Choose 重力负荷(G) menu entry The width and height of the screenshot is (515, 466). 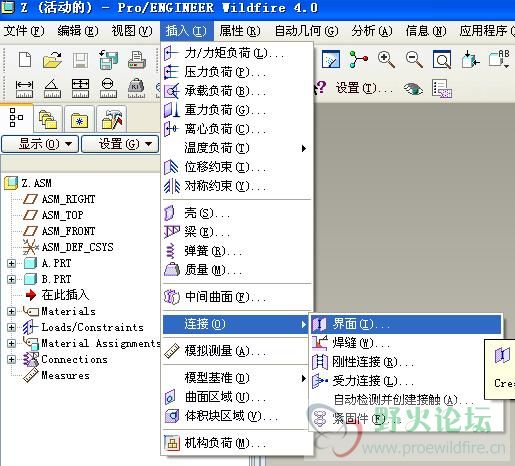coord(237,110)
